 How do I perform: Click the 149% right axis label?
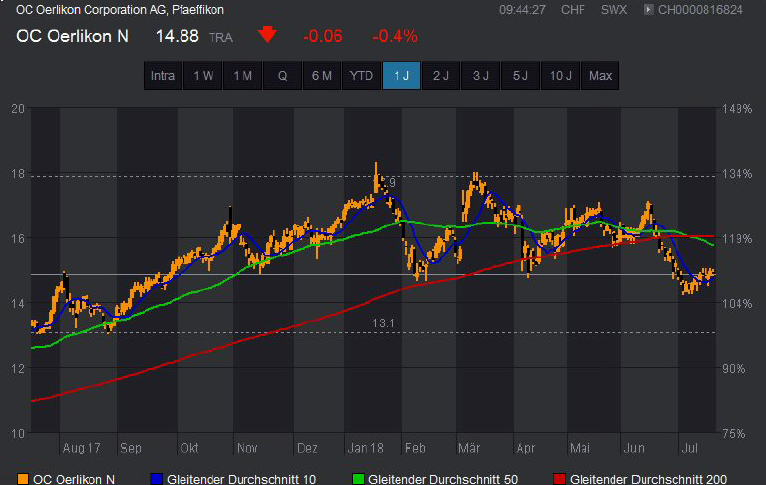737,108
